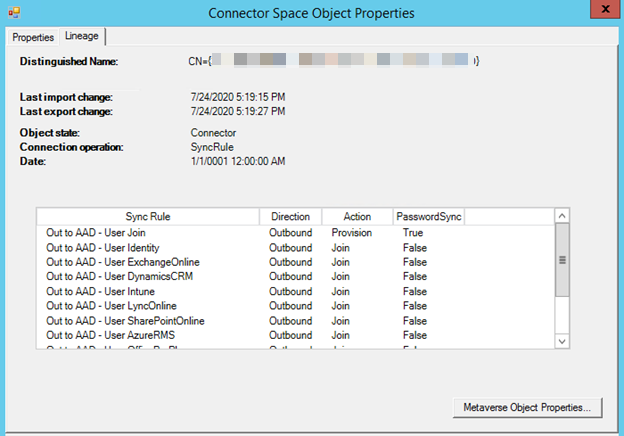Select Out to AAD - User LyncOnline rule

click(295, 306)
